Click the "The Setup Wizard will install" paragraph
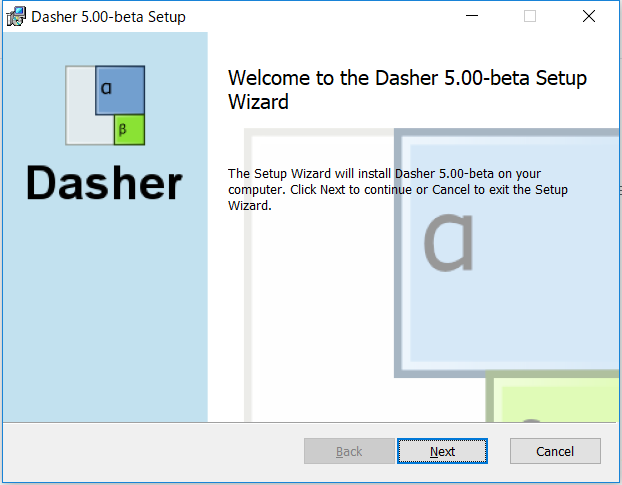This screenshot has width=622, height=485. click(397, 190)
